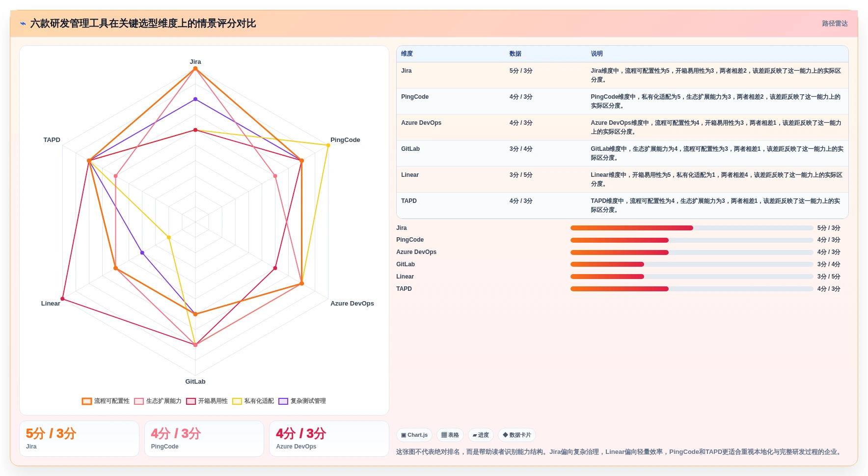868x476 pixels.
Task: Toggle the 流程可配置性 legend swatch
Action: 87,401
